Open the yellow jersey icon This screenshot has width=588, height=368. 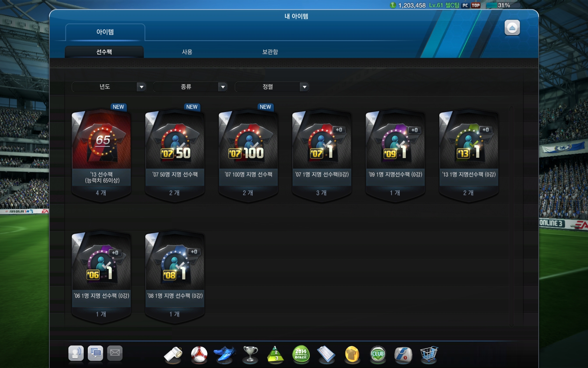coord(352,354)
